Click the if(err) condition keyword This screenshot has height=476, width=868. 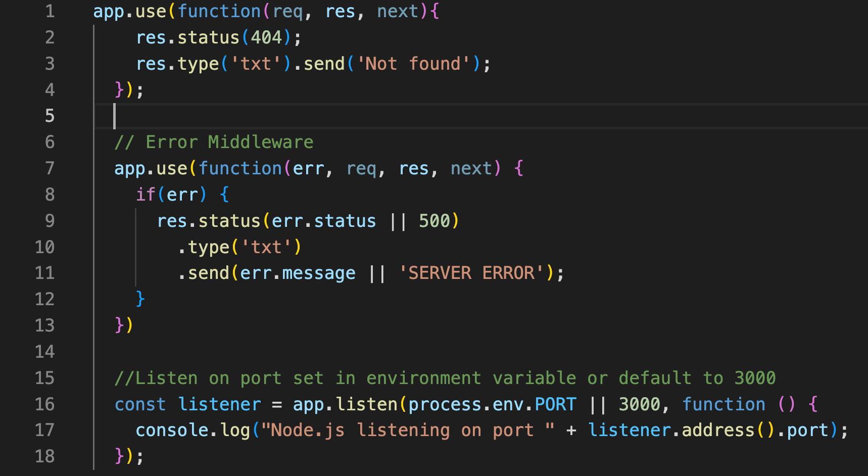click(x=145, y=195)
